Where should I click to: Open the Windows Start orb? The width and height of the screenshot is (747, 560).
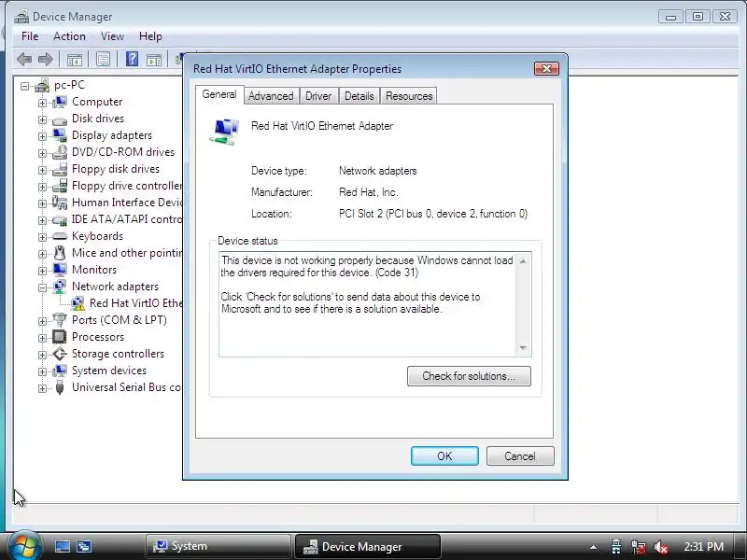coord(24,546)
